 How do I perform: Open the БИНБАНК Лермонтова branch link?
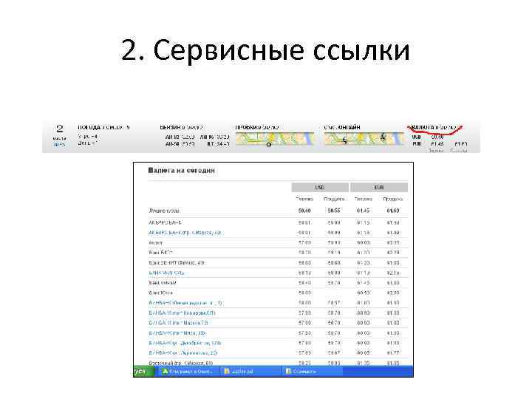click(x=183, y=353)
